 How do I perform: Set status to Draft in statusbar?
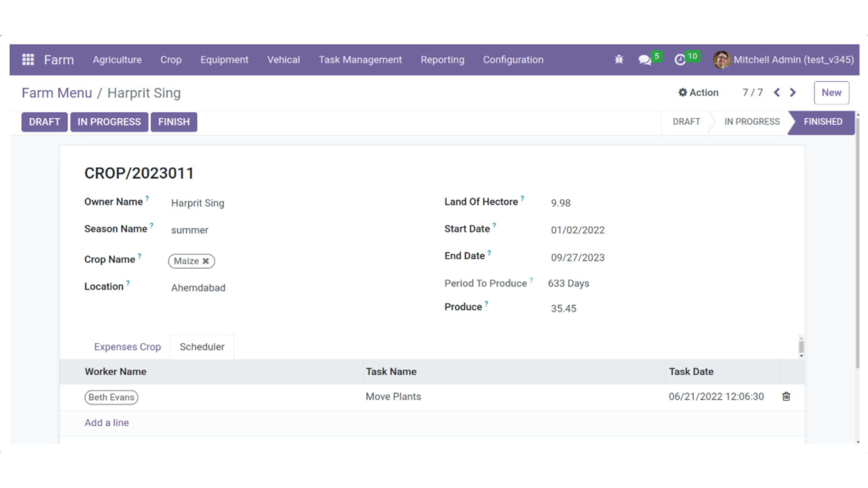point(686,122)
